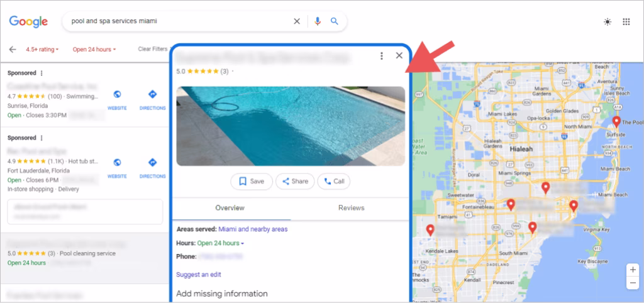
Task: Close the business details panel
Action: (x=399, y=56)
